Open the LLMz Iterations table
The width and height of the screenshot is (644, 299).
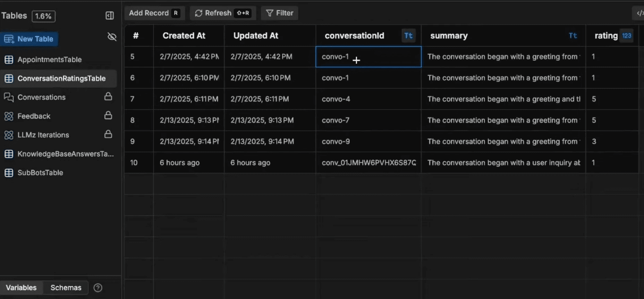click(43, 135)
